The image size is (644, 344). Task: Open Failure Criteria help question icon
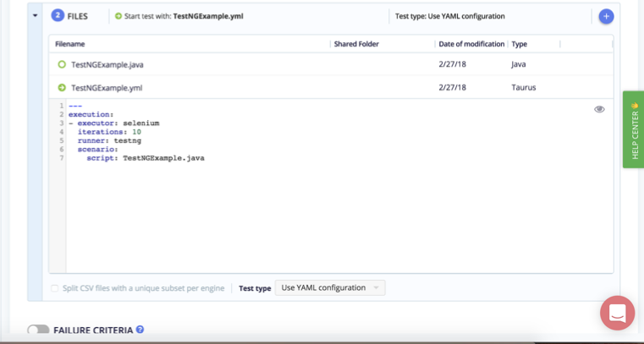pos(140,329)
